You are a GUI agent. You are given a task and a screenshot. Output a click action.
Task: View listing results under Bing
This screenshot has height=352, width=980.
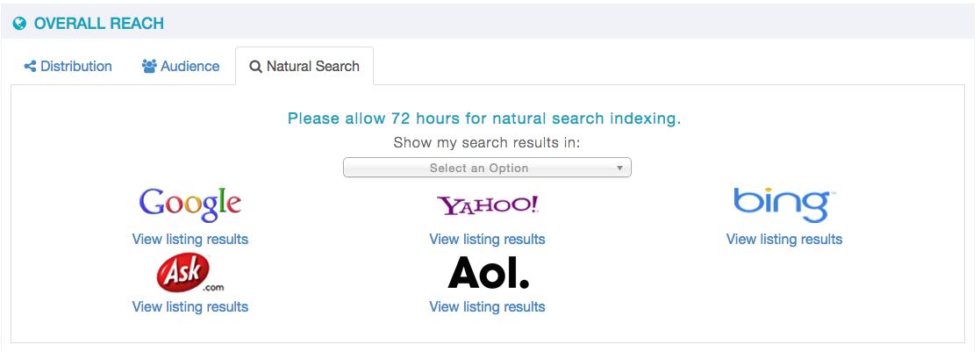(784, 240)
